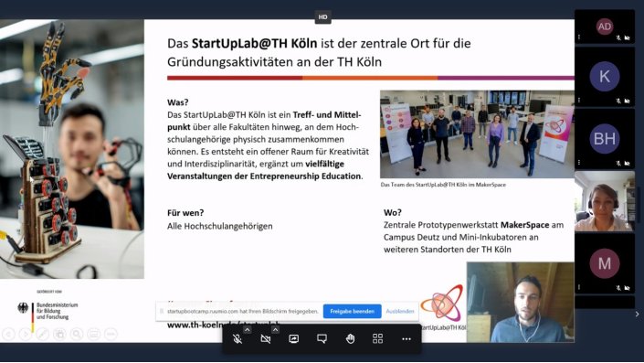The image size is (644, 363).
Task: Click the 'Wo?' heading
Action: click(x=393, y=212)
